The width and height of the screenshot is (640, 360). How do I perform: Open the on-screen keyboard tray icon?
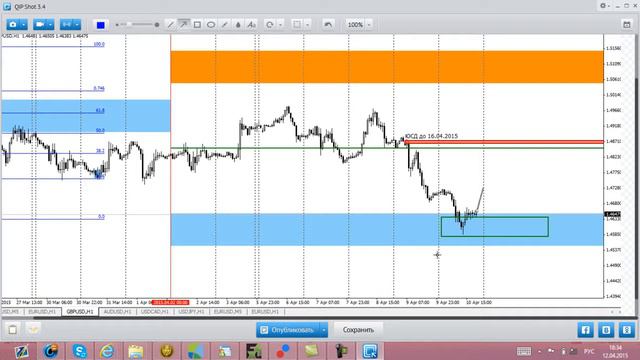pos(524,351)
